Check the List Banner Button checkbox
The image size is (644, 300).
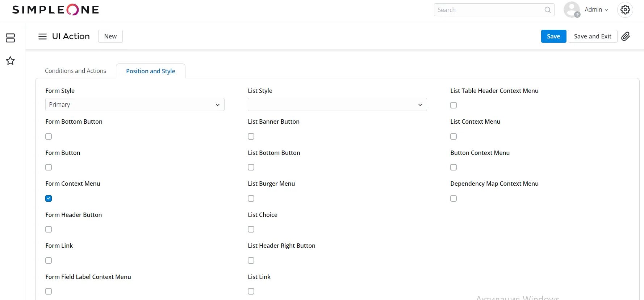pos(251,136)
